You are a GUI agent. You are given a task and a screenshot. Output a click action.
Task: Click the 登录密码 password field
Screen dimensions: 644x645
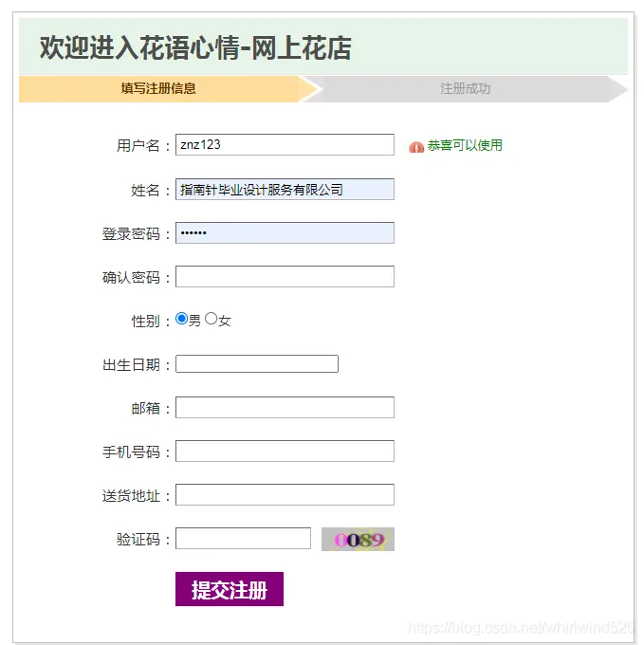pyautogui.click(x=285, y=232)
